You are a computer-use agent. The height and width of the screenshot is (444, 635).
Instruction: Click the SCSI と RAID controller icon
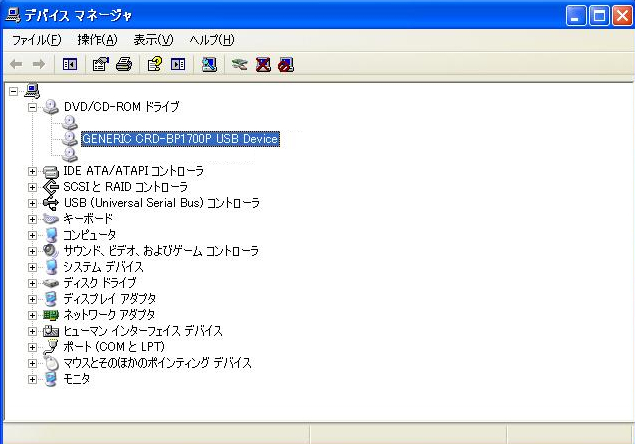click(51, 187)
